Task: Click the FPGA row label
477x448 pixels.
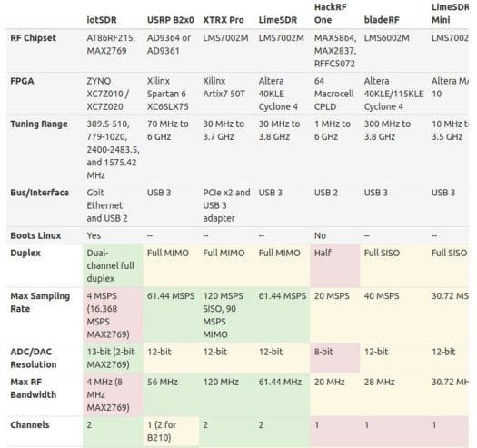Action: pos(22,81)
